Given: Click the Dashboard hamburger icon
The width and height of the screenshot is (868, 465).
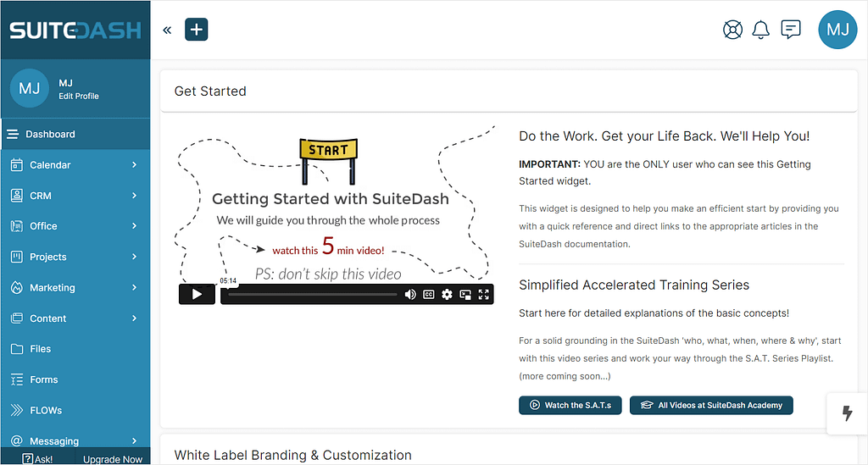Looking at the screenshot, I should click(x=13, y=135).
